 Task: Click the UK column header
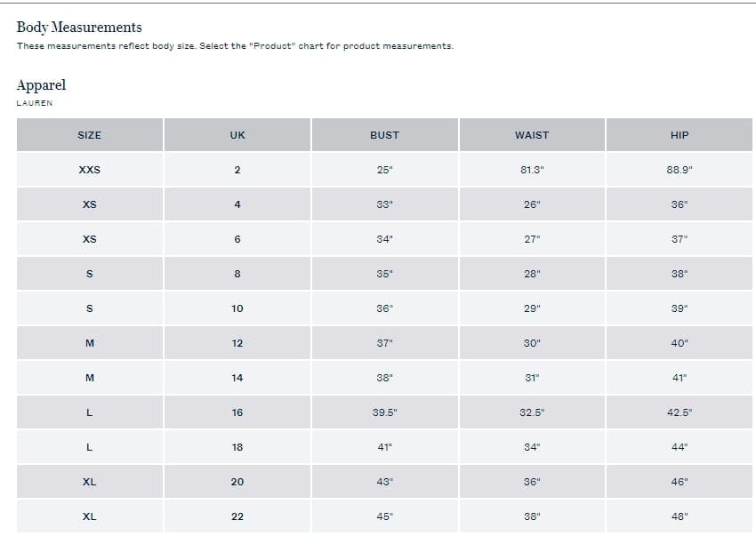coord(237,135)
